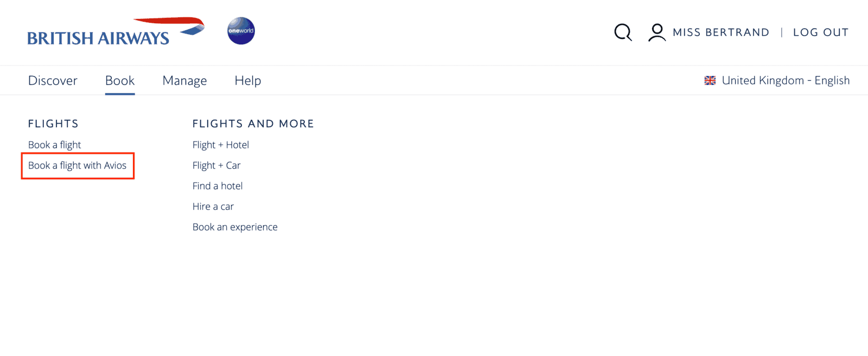Click the United Kingdom flag icon
Image resolution: width=868 pixels, height=356 pixels.
tap(710, 81)
